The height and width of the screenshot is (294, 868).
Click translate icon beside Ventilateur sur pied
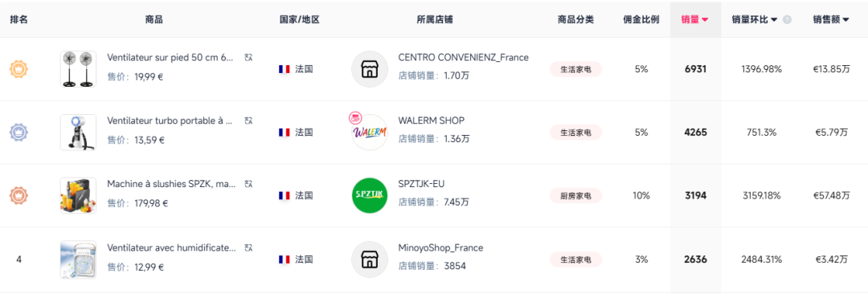pos(248,57)
